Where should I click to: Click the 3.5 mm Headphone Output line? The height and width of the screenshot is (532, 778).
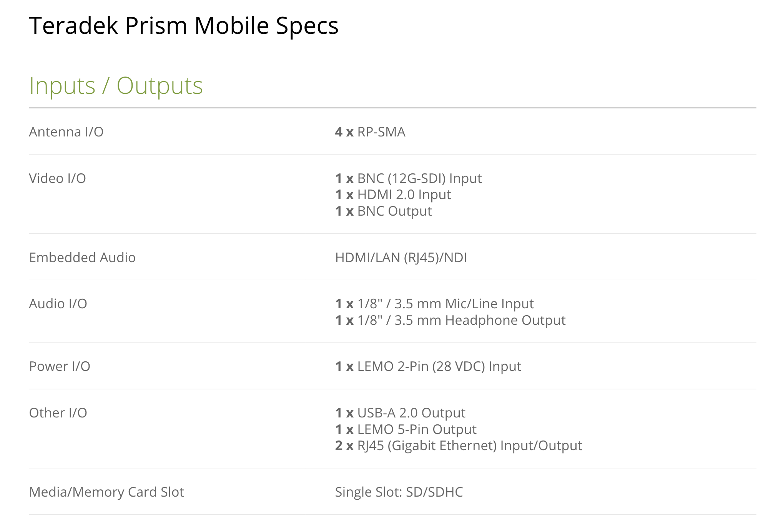pos(450,320)
